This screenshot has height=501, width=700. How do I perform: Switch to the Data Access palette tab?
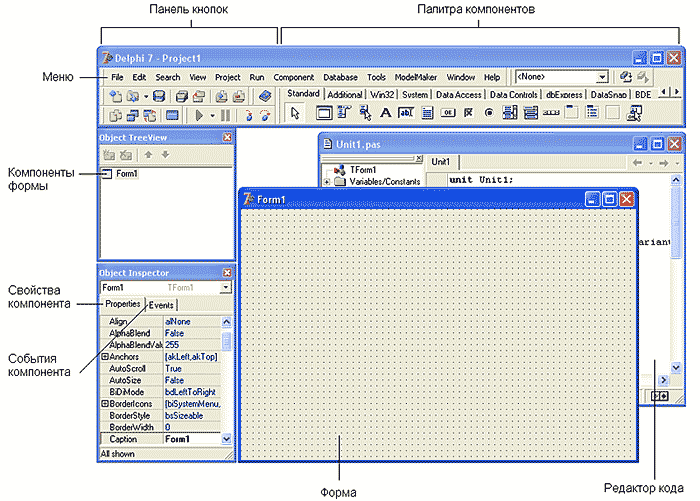click(x=458, y=95)
